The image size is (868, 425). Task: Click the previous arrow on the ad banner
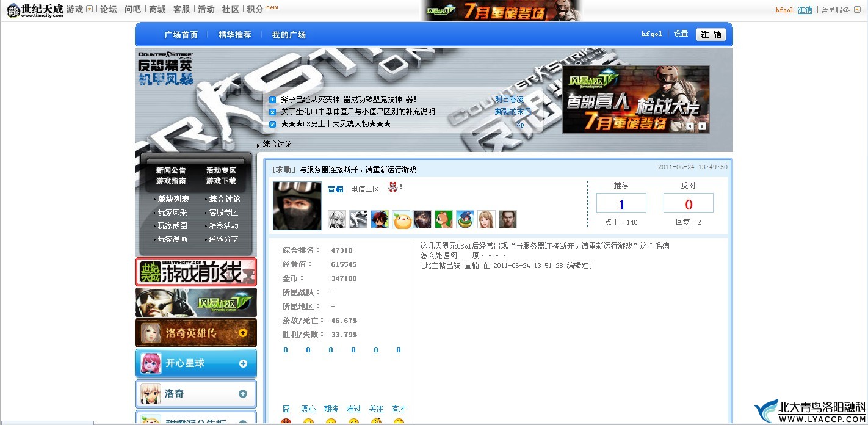tap(690, 126)
